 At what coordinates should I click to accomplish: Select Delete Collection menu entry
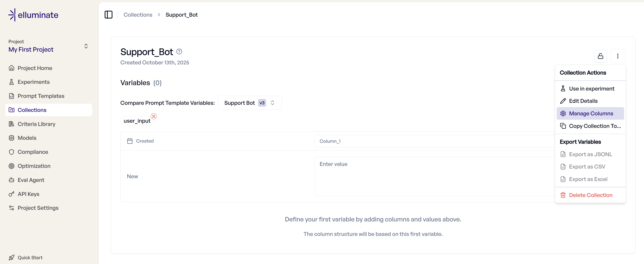point(590,195)
